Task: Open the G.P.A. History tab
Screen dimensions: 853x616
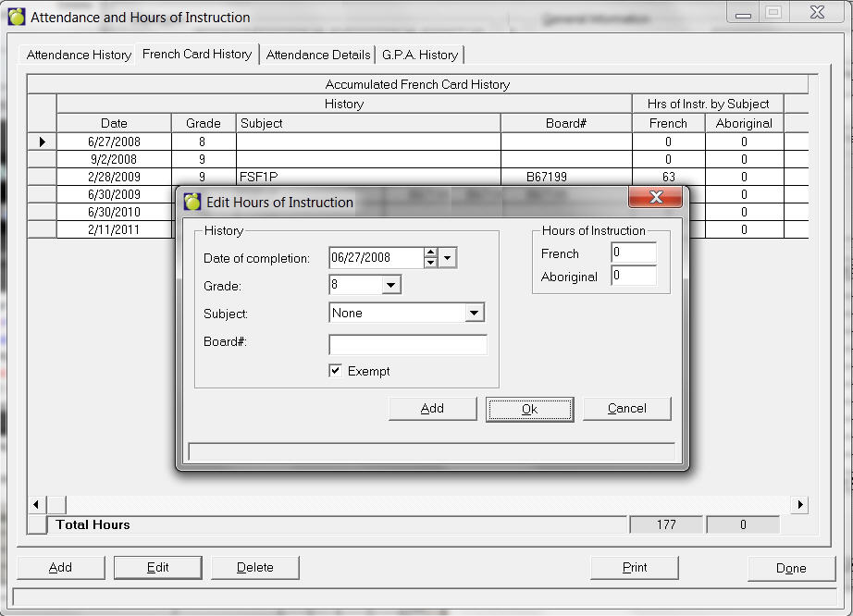Action: (419, 55)
